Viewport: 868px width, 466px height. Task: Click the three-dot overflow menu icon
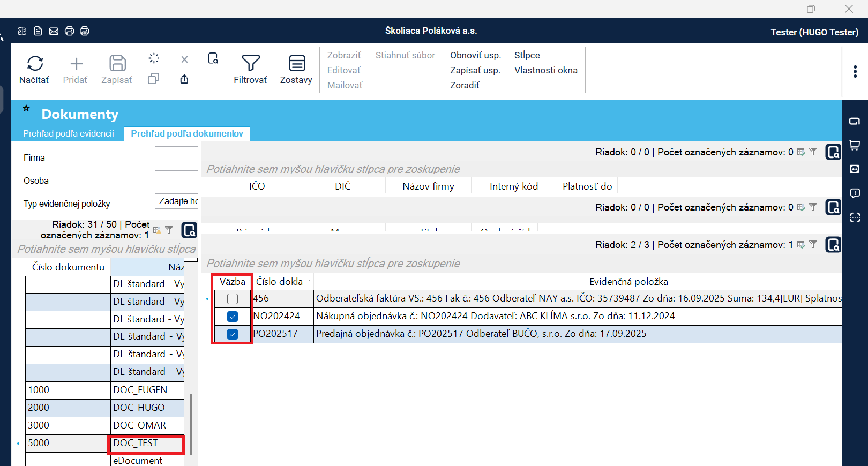[855, 71]
